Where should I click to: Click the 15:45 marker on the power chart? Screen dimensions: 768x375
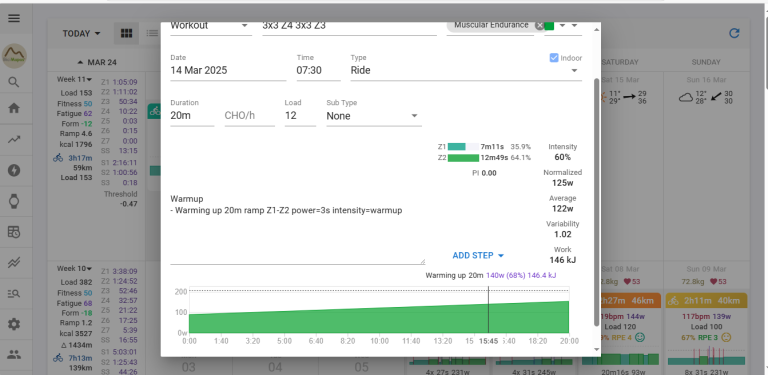tap(488, 341)
